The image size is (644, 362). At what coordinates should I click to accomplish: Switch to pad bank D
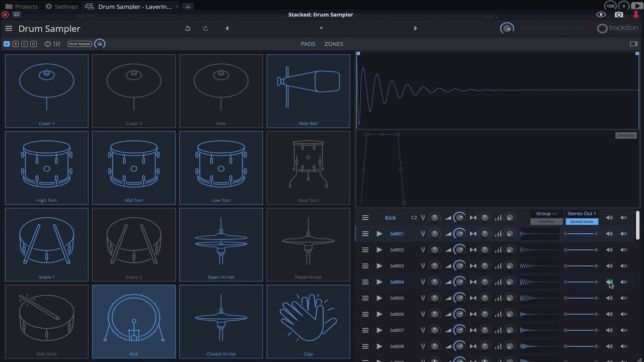pos(34,44)
